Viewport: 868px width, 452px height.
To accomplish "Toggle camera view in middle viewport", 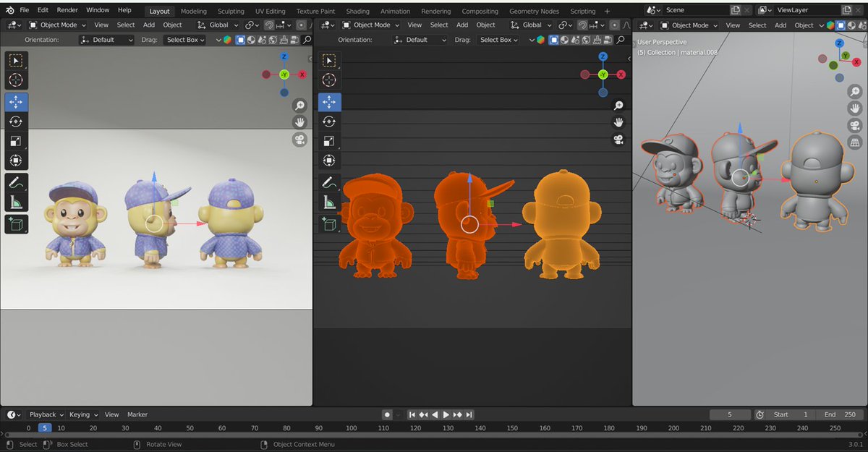I will coord(618,140).
